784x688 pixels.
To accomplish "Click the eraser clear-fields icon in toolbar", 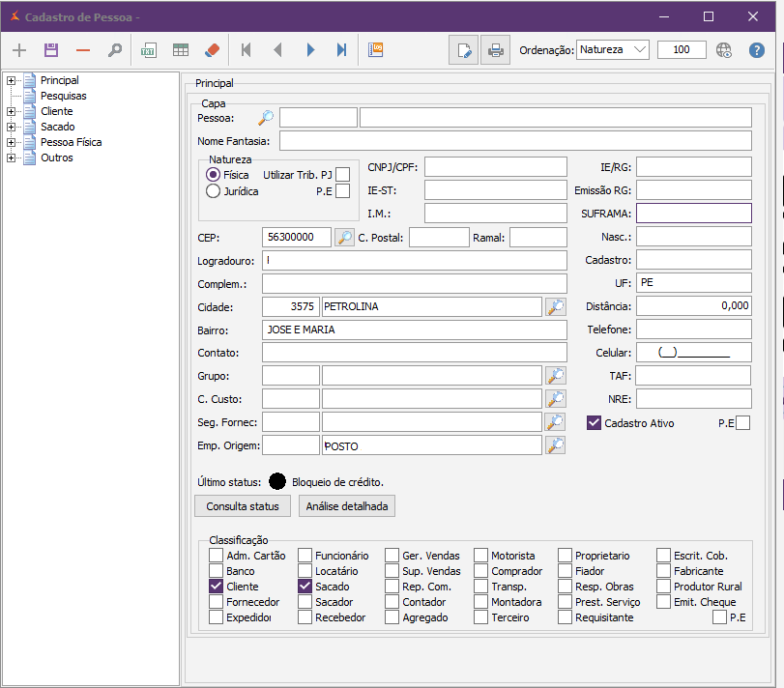I will click(213, 50).
